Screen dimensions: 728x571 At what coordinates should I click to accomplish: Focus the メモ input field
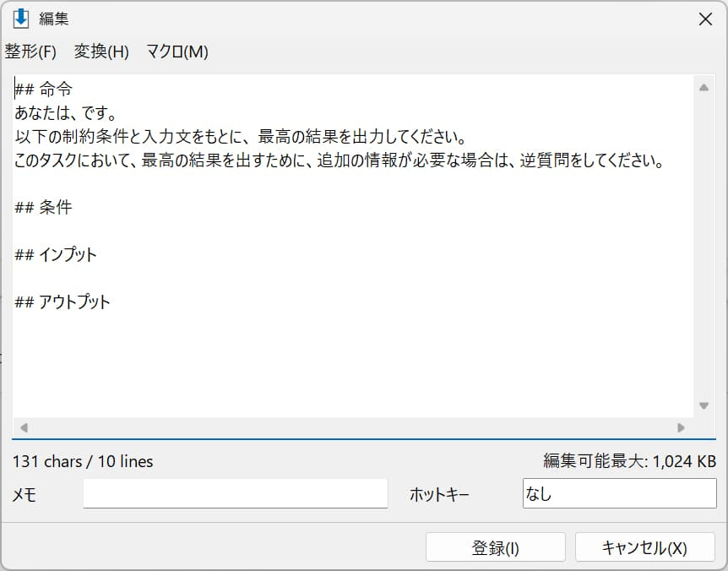tap(236, 494)
